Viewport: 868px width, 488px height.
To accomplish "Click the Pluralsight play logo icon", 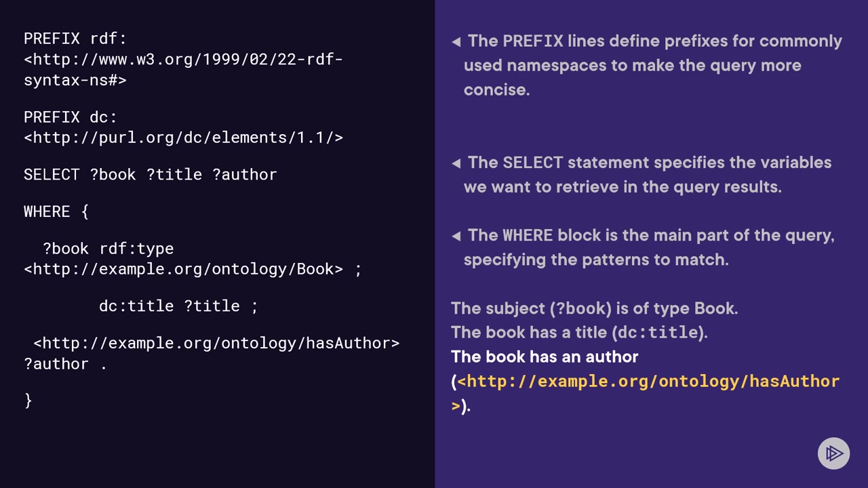I will click(x=833, y=453).
